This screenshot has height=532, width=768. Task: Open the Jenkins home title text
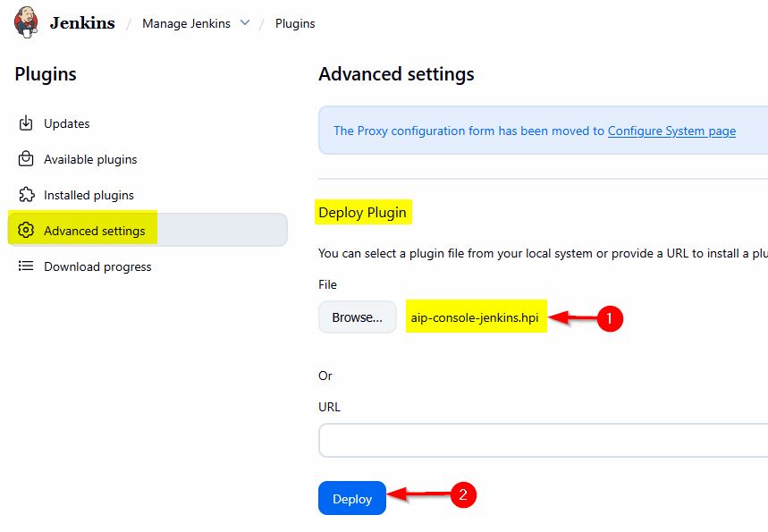click(82, 23)
